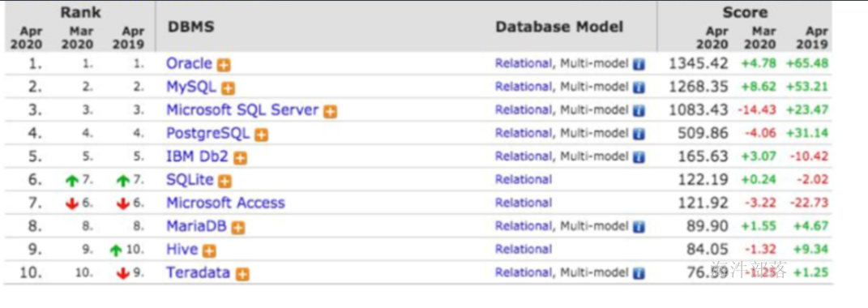Click the Database Model column header

click(x=559, y=27)
